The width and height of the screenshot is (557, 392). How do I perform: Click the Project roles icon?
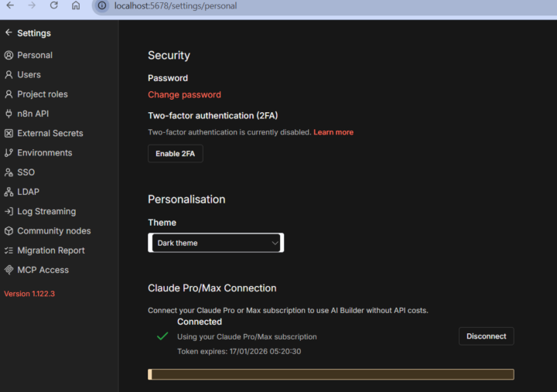pos(9,94)
